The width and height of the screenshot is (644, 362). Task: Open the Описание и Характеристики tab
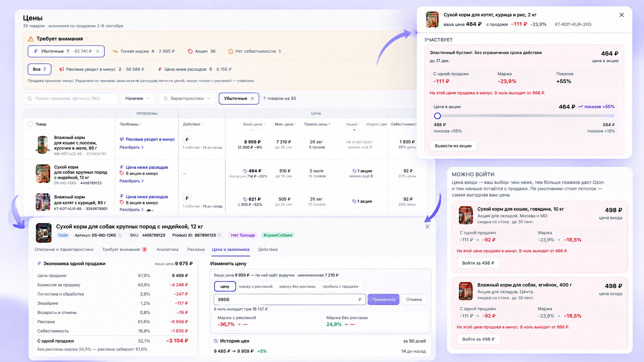(x=64, y=249)
